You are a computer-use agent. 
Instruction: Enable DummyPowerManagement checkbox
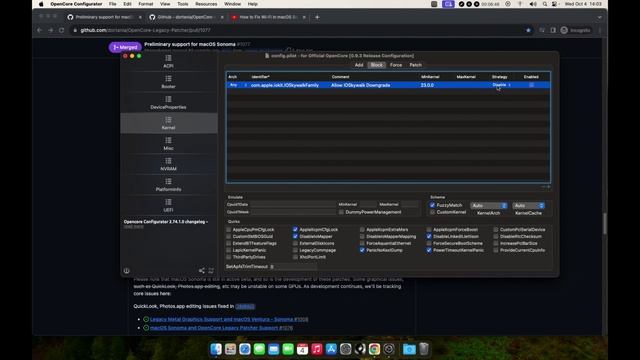[x=341, y=212]
